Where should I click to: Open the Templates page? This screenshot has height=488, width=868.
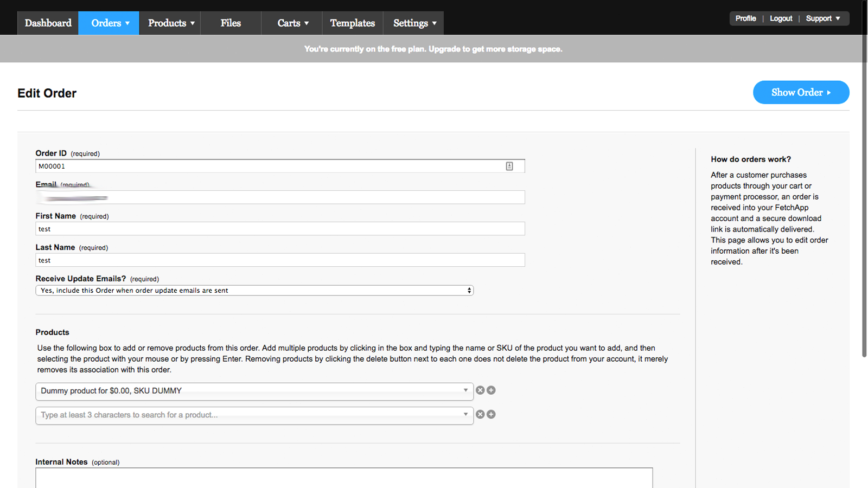[x=353, y=23]
